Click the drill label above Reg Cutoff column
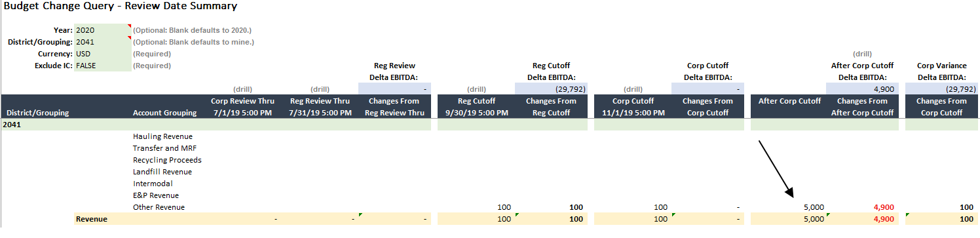 pos(477,89)
